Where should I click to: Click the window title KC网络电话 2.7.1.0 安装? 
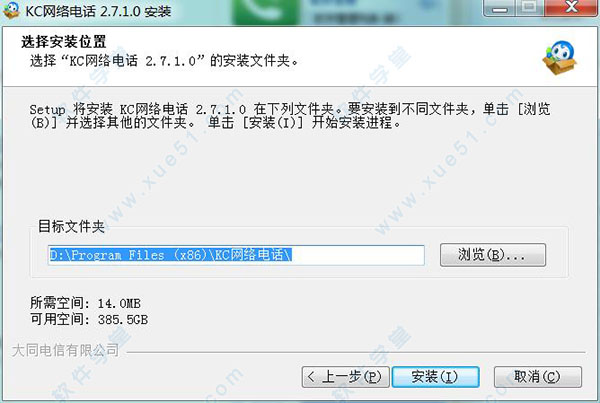point(98,11)
